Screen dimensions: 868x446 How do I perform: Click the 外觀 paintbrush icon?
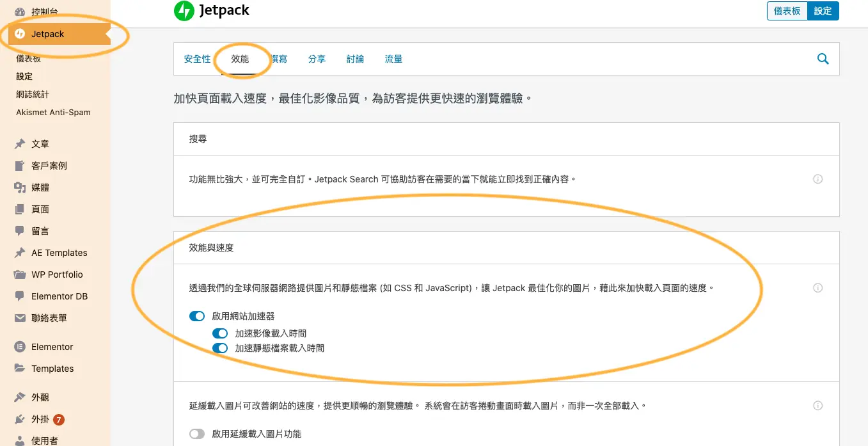point(20,397)
